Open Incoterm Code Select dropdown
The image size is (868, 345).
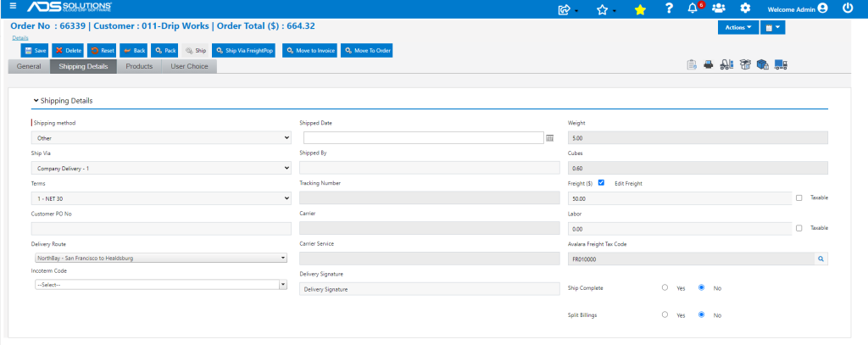[159, 284]
